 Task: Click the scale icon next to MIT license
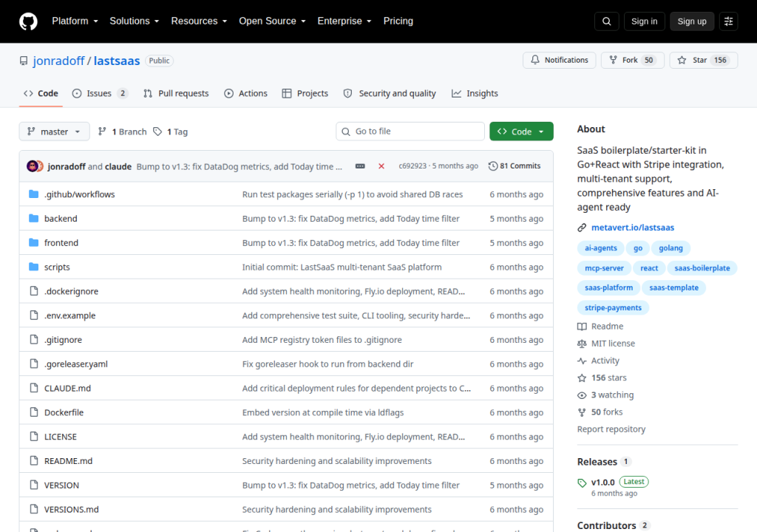[x=582, y=344]
